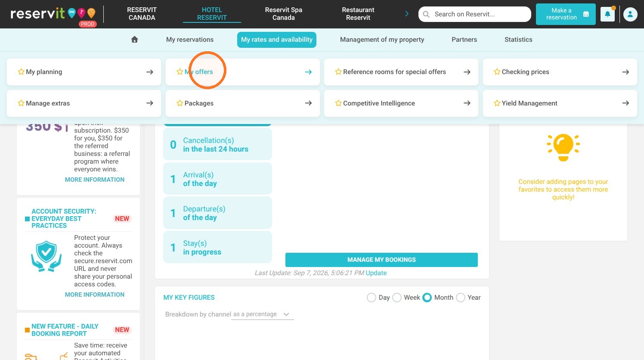Open the My reservations menu

[x=190, y=40]
